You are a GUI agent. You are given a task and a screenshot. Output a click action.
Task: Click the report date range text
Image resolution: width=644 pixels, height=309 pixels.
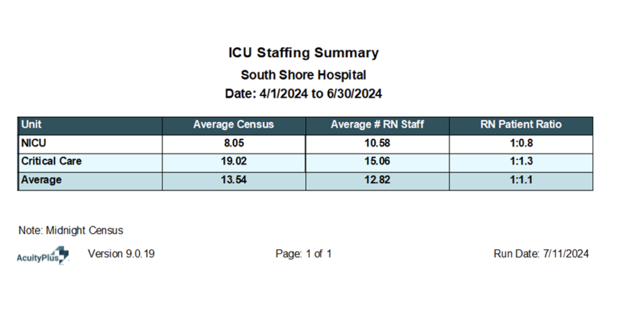(x=303, y=94)
